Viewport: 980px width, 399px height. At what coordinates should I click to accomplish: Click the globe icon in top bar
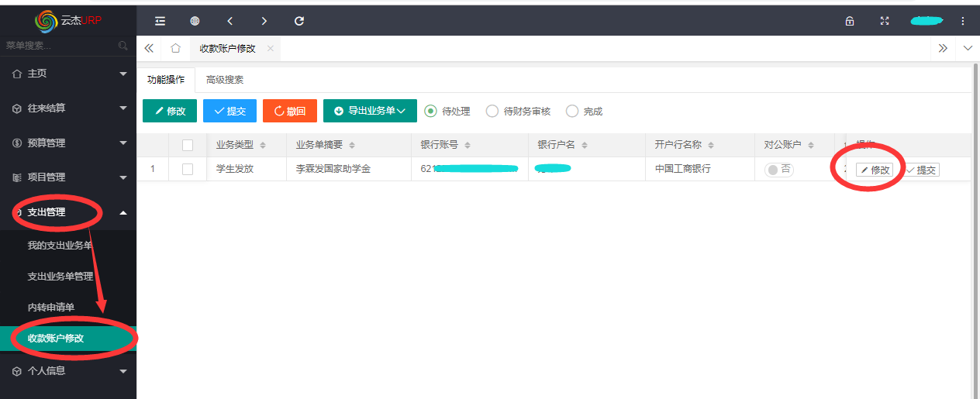pos(195,21)
